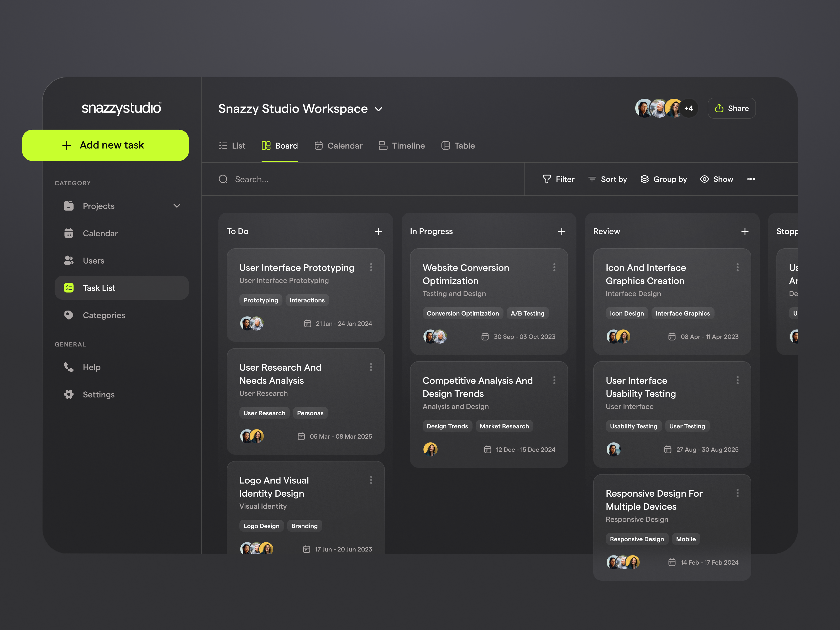Open the Group by menu

pyautogui.click(x=663, y=179)
